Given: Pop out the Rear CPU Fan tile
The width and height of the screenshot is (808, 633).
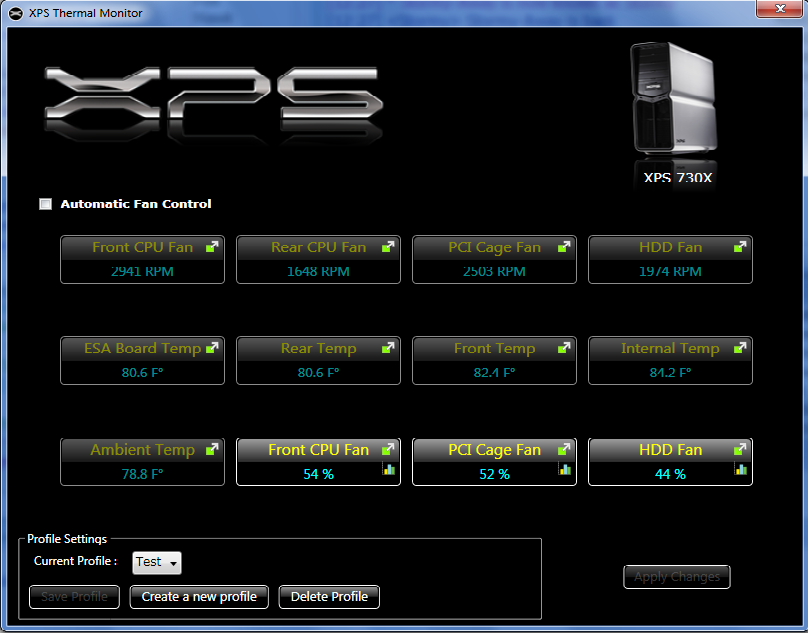Looking at the screenshot, I should pos(388,247).
